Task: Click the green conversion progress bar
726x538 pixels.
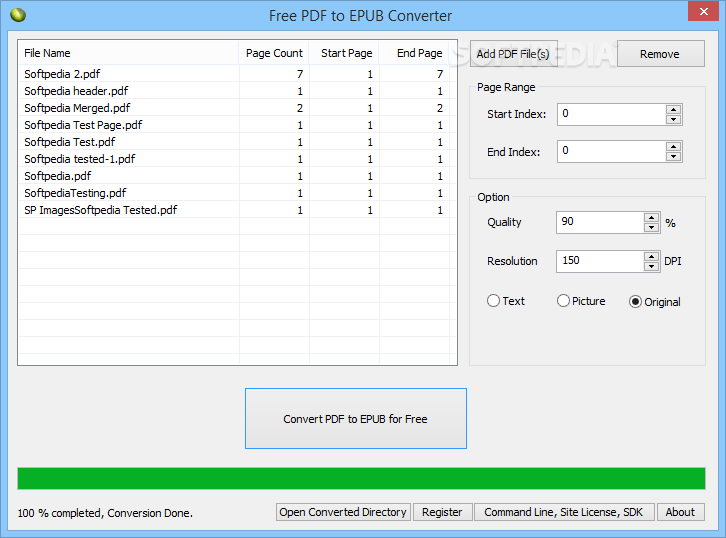Action: point(361,478)
